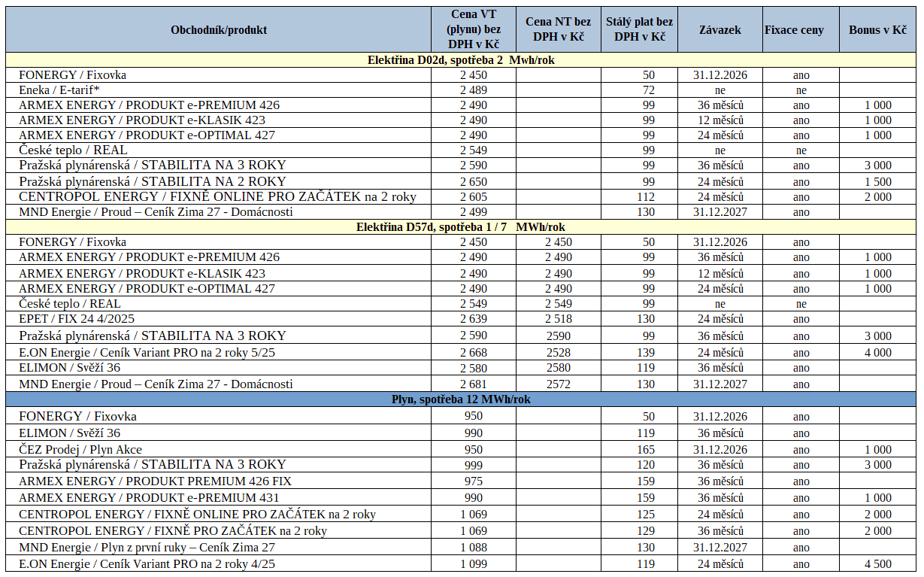
Task: Click the gas price 975 in ARMEX row
Action: point(474,481)
